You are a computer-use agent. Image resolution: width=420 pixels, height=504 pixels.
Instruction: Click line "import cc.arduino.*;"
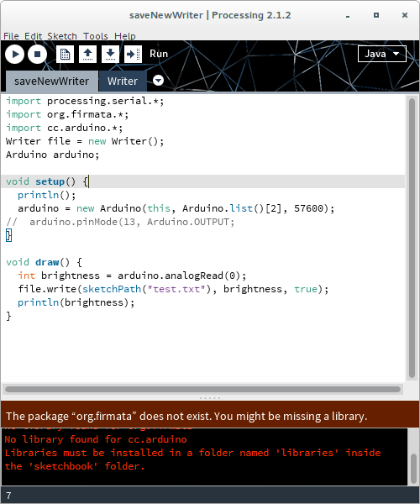tap(65, 128)
